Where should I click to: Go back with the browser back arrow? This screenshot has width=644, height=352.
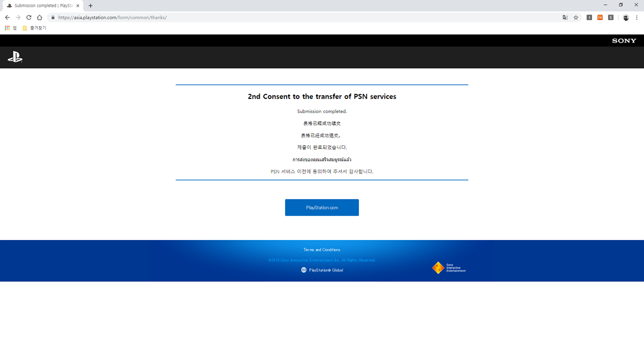[x=7, y=17]
